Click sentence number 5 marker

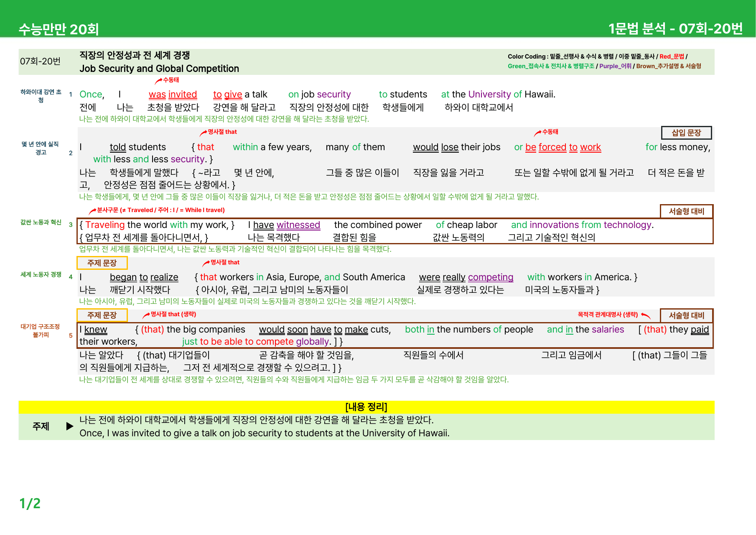click(x=71, y=335)
